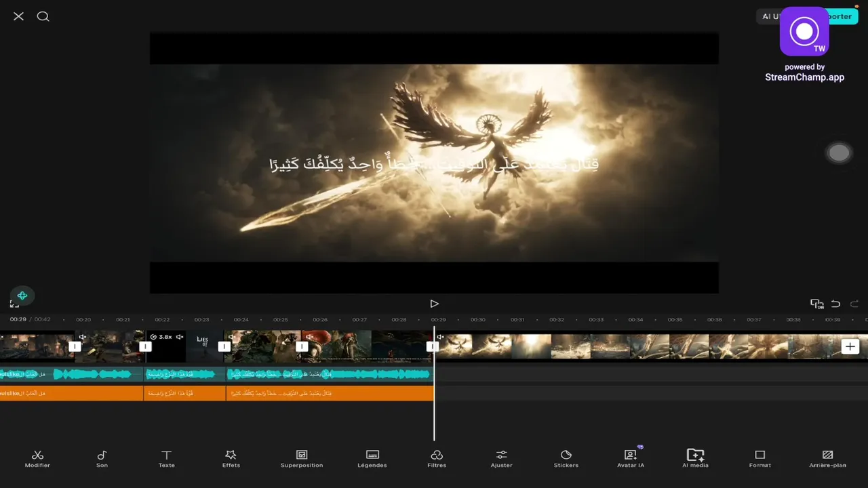Click the 00:33 mark on timeline ruler
Image resolution: width=868 pixels, height=488 pixels.
(x=596, y=319)
